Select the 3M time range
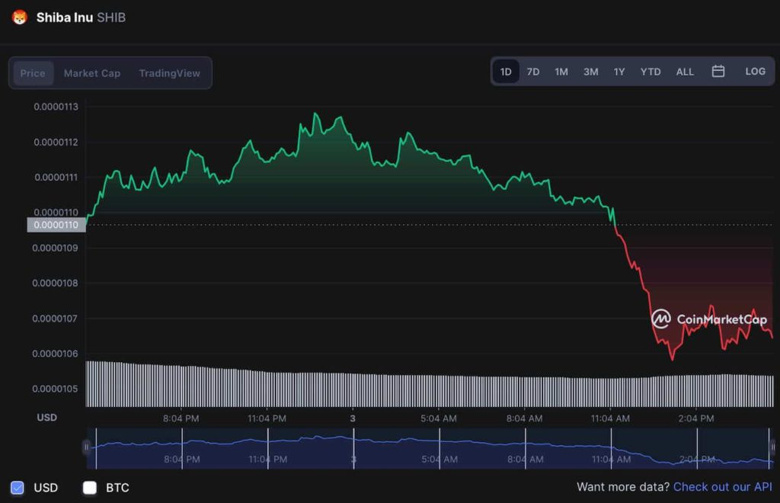Screen dimensions: 780x503 click(x=591, y=72)
